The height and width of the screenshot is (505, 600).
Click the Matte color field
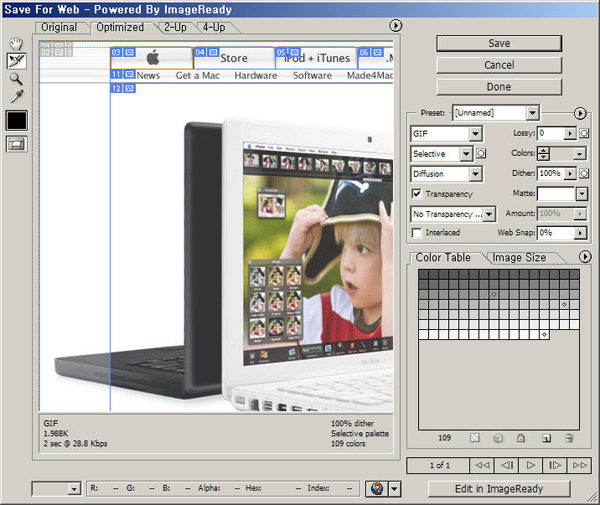coord(556,194)
